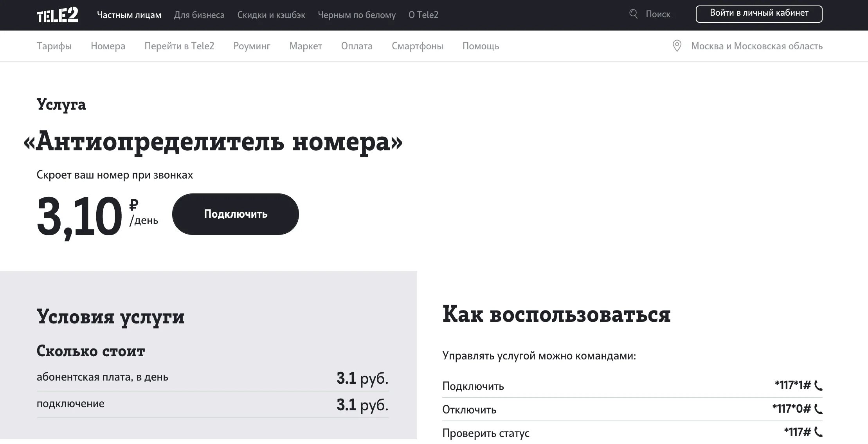The height and width of the screenshot is (444, 868).
Task: Open the Роуминг section
Action: point(252,46)
